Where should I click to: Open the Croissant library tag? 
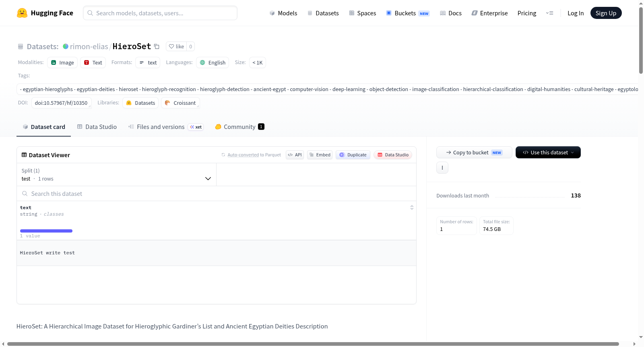coord(180,103)
